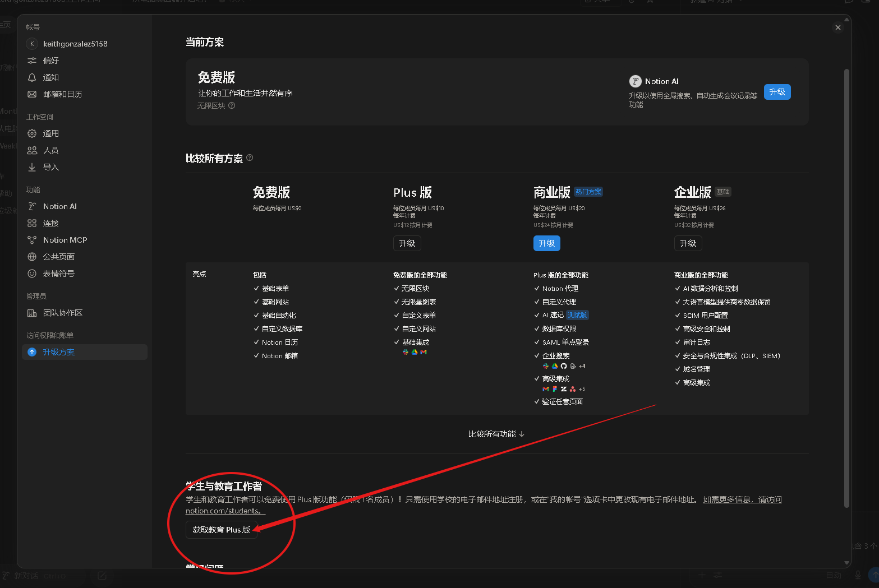Viewport: 879px width, 588px height.
Task: Click the Slack icon under 基础集成
Action: click(x=406, y=352)
